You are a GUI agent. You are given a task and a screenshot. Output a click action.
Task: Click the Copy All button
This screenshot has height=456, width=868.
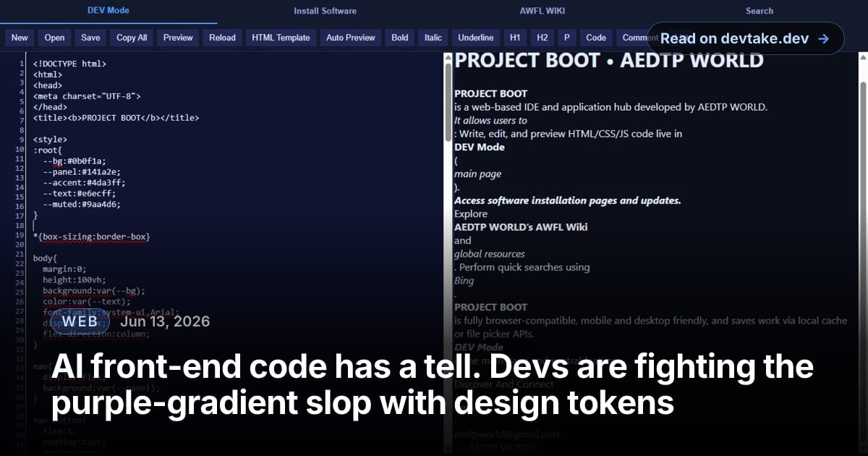132,38
